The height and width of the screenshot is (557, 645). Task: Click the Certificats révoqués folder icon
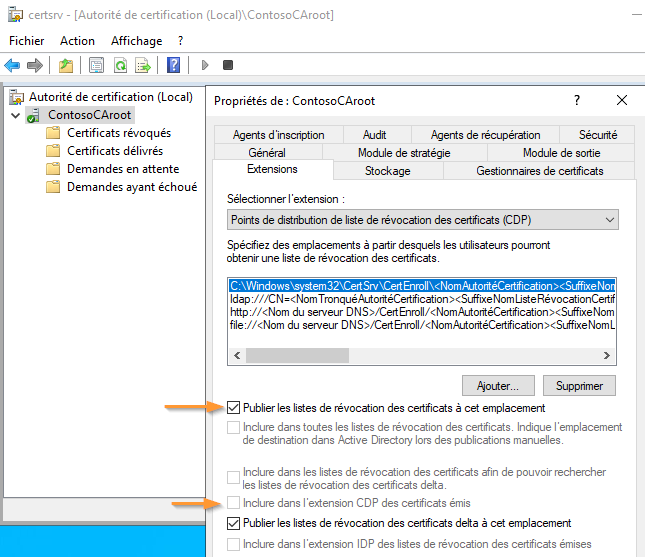click(53, 133)
